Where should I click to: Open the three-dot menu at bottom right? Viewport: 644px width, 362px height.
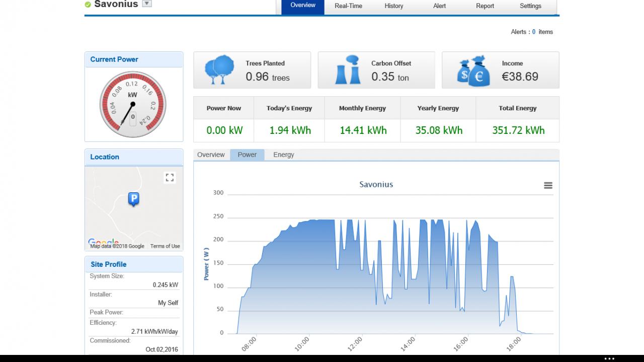click(609, 358)
